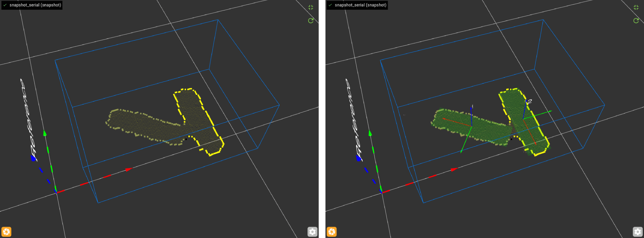This screenshot has width=644, height=238.
Task: Click refresh icon in the right viewer
Action: tap(636, 21)
